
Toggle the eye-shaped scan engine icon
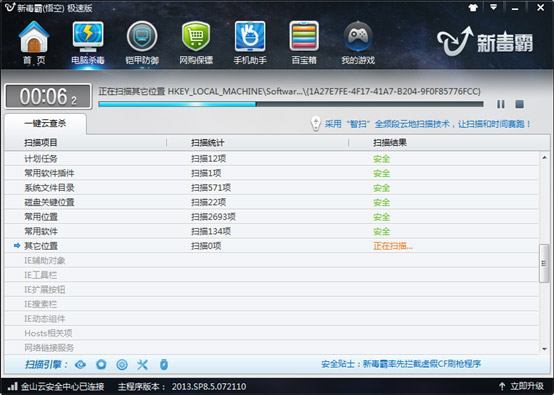click(81, 364)
